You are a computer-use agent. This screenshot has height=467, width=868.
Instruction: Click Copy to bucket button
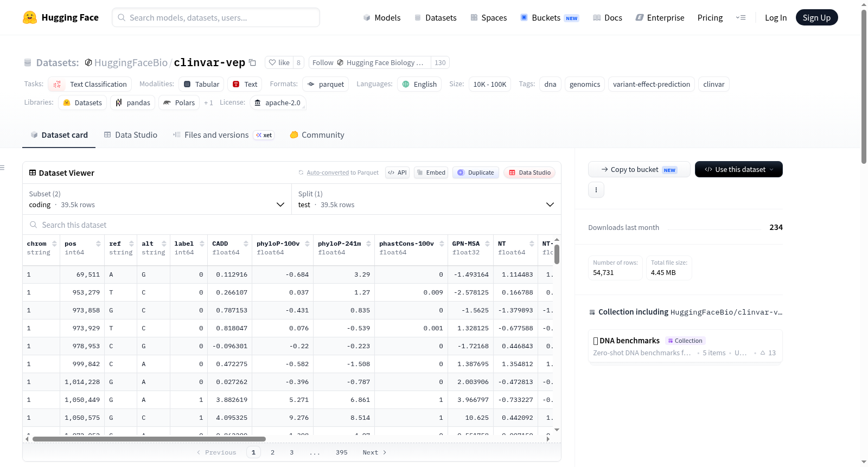(x=639, y=169)
